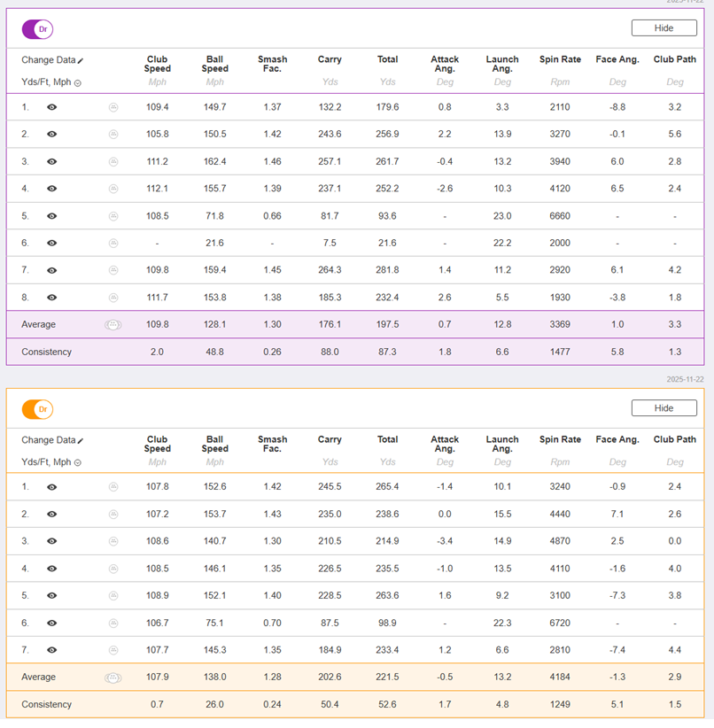The height and width of the screenshot is (728, 714).
Task: Toggle eye visibility for orange shot 2
Action: pos(52,515)
